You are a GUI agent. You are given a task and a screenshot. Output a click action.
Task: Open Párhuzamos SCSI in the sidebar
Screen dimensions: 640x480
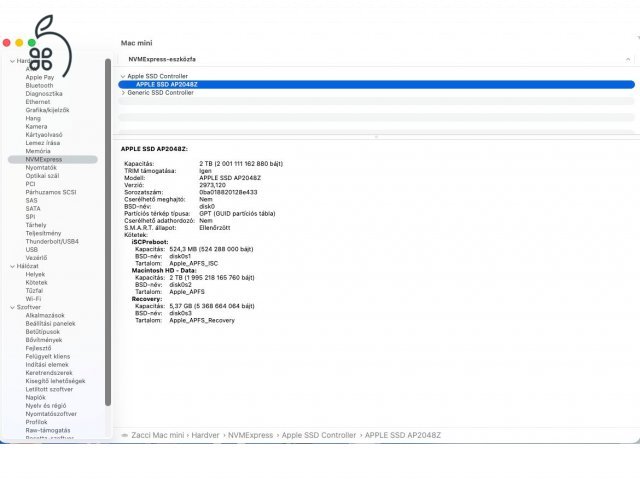(51, 192)
